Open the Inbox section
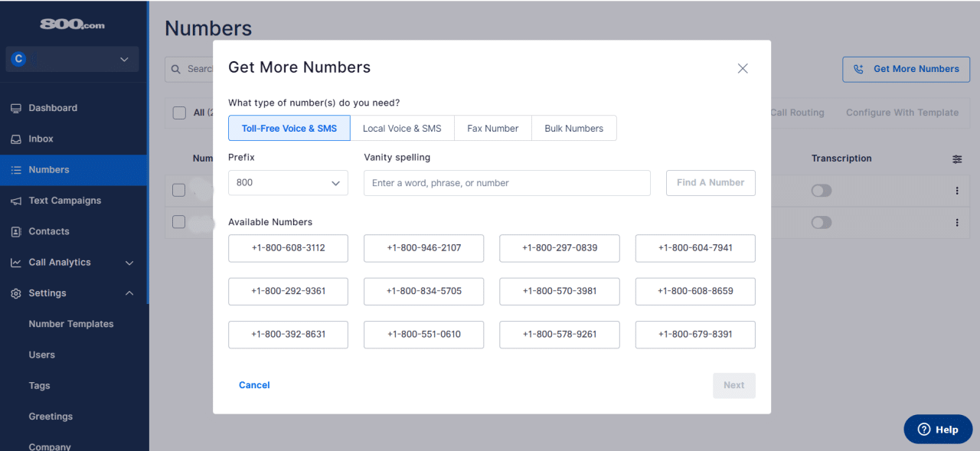 40,139
